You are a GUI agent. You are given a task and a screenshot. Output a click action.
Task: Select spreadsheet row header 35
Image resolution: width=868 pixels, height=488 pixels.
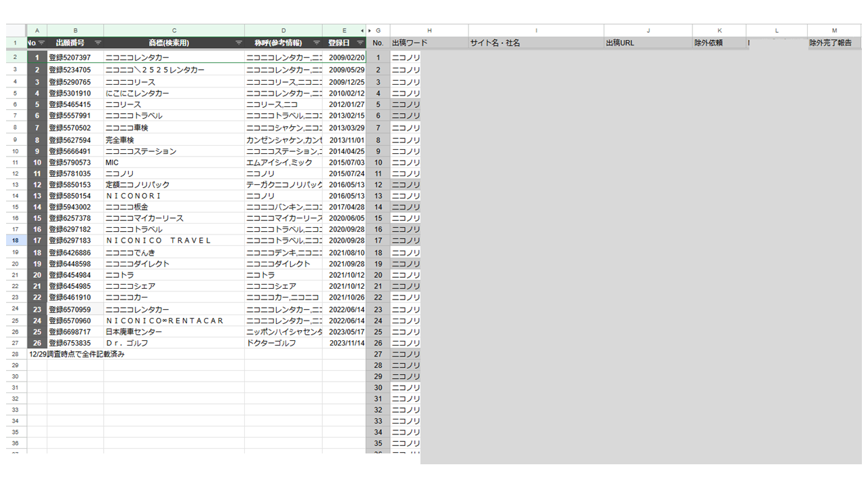coord(15,432)
